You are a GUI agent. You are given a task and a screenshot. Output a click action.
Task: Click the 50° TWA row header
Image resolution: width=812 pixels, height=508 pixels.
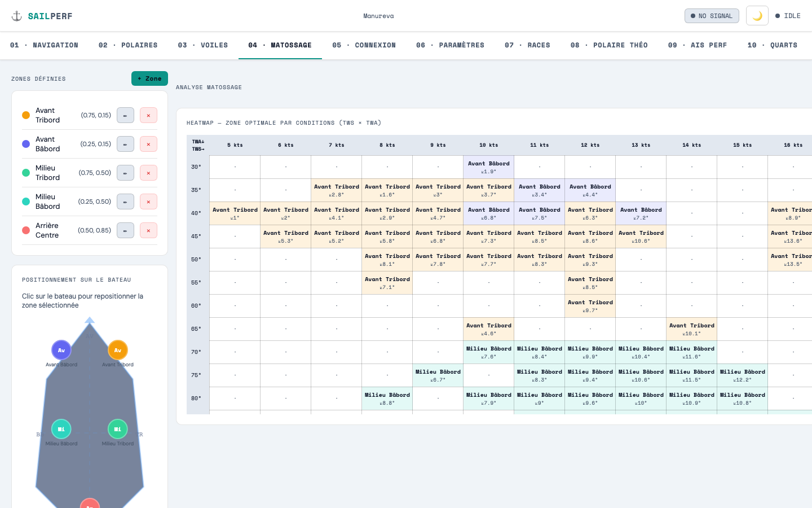(x=198, y=260)
